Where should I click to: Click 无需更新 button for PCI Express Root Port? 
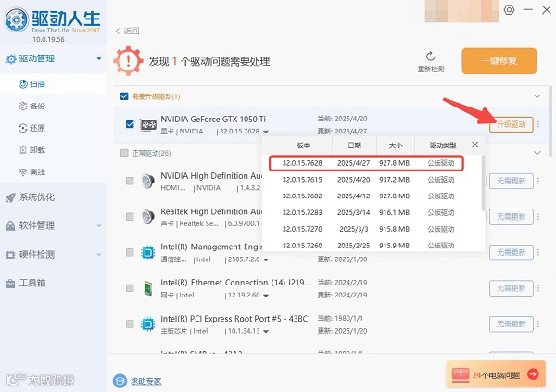pyautogui.click(x=511, y=324)
